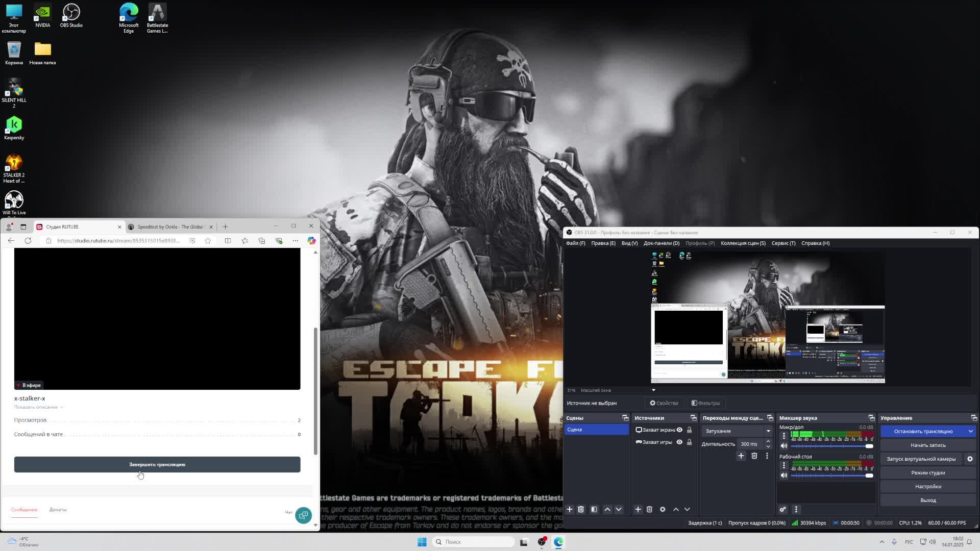
Task: Remove transition with trash icon
Action: pyautogui.click(x=754, y=456)
